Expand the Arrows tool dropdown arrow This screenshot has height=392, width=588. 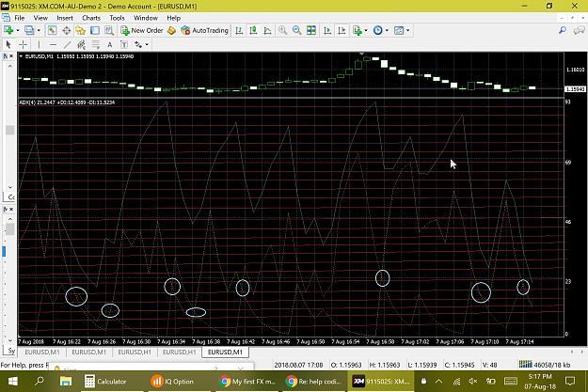coord(147,44)
